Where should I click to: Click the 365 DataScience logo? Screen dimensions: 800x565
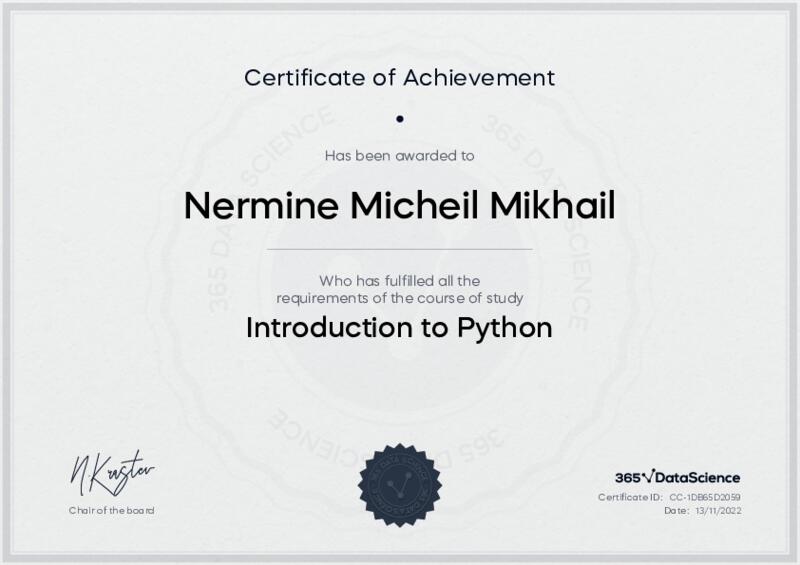click(x=677, y=478)
